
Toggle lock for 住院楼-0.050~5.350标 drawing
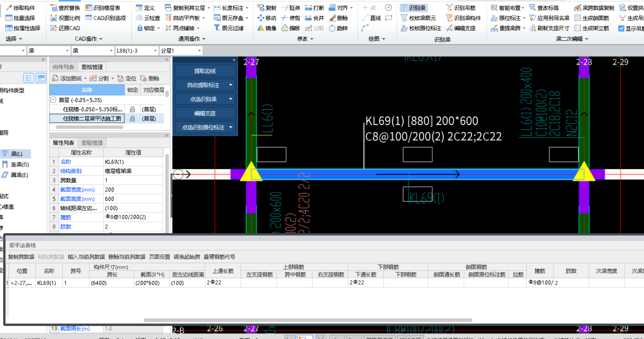[x=133, y=109]
